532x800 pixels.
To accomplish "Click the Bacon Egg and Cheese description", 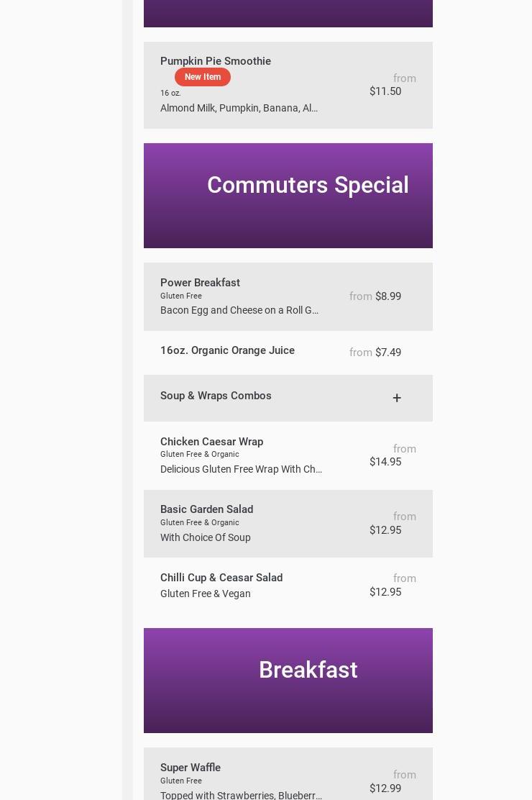I will 239,310.
